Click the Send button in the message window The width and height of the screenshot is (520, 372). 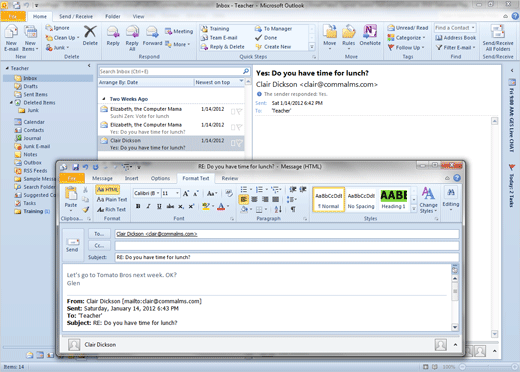tap(72, 245)
